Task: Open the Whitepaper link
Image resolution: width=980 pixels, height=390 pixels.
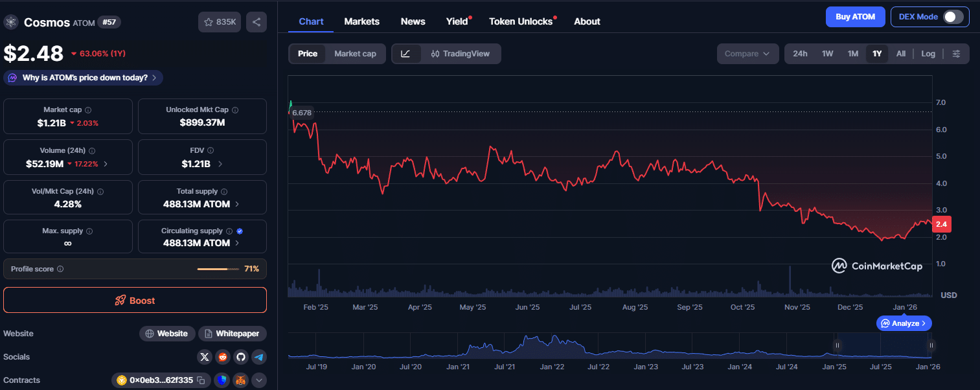Action: (x=232, y=333)
